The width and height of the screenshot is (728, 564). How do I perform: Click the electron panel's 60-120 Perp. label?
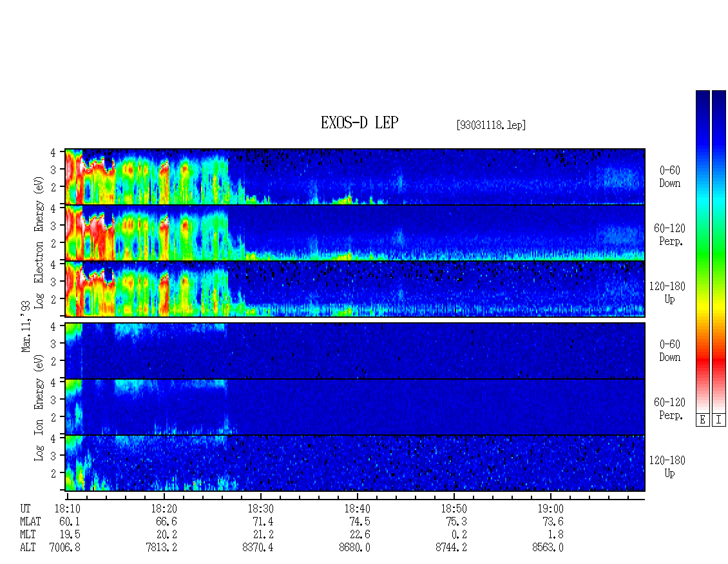pos(669,235)
